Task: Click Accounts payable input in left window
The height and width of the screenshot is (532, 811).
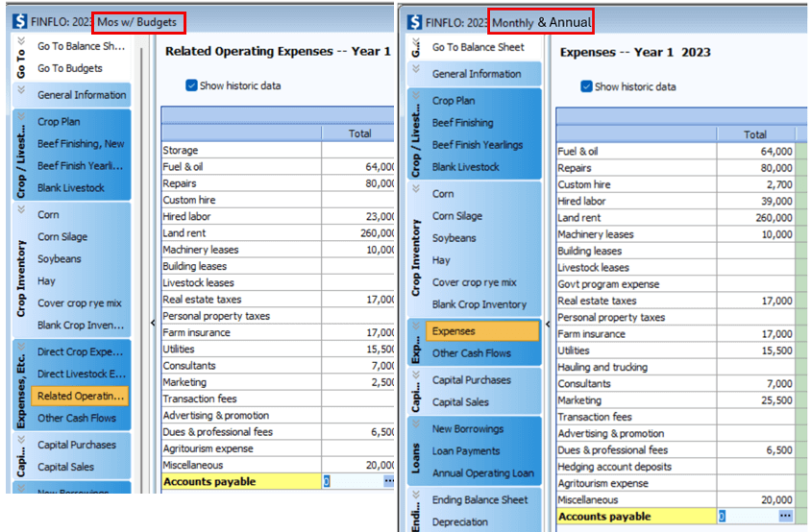Action: [353, 481]
